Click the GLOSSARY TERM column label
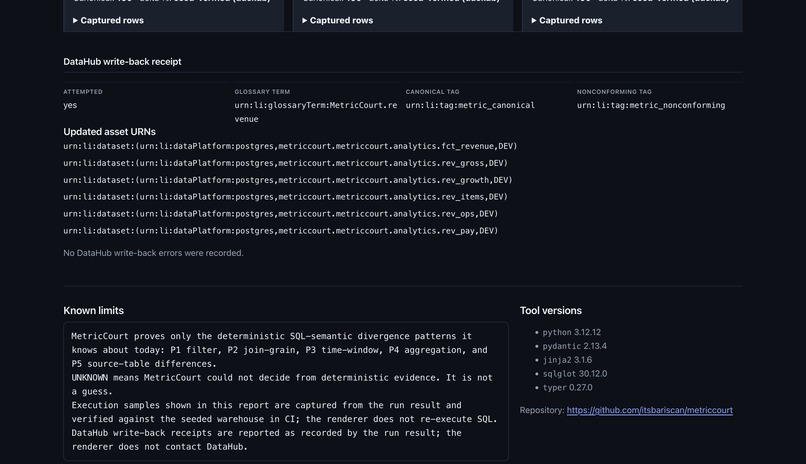 (x=262, y=92)
